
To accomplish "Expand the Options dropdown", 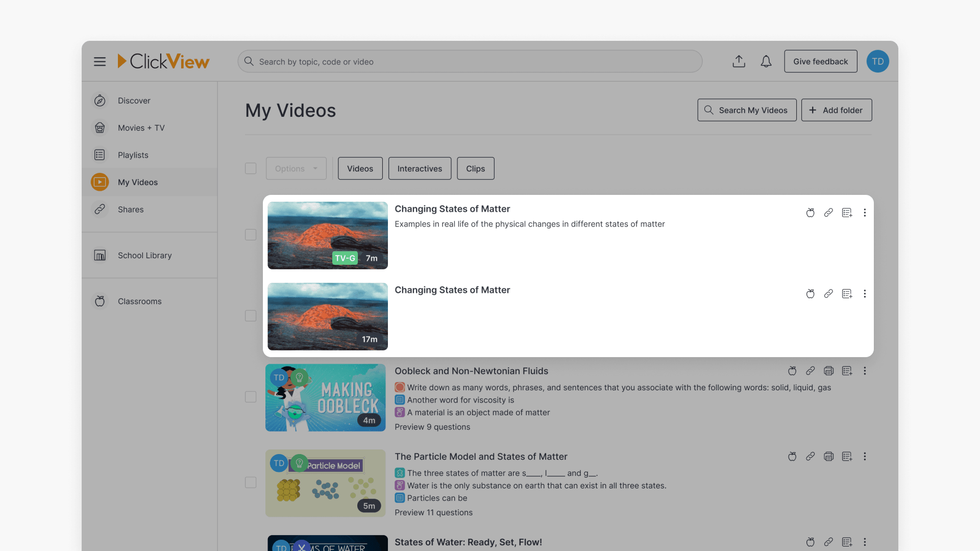I will (296, 168).
